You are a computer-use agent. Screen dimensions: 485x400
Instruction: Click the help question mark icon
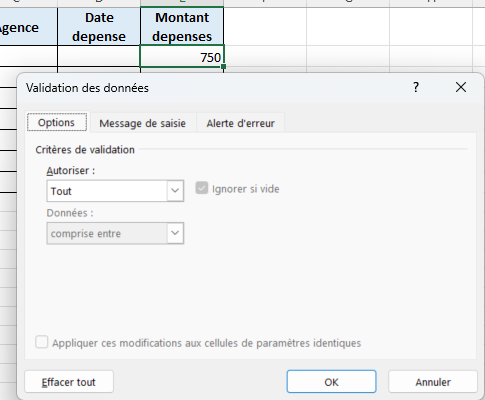coord(416,88)
